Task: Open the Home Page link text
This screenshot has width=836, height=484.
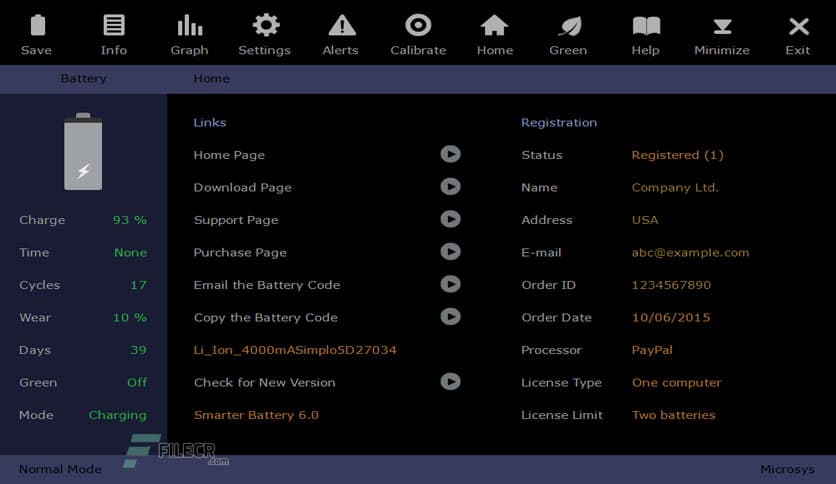Action: pyautogui.click(x=229, y=155)
